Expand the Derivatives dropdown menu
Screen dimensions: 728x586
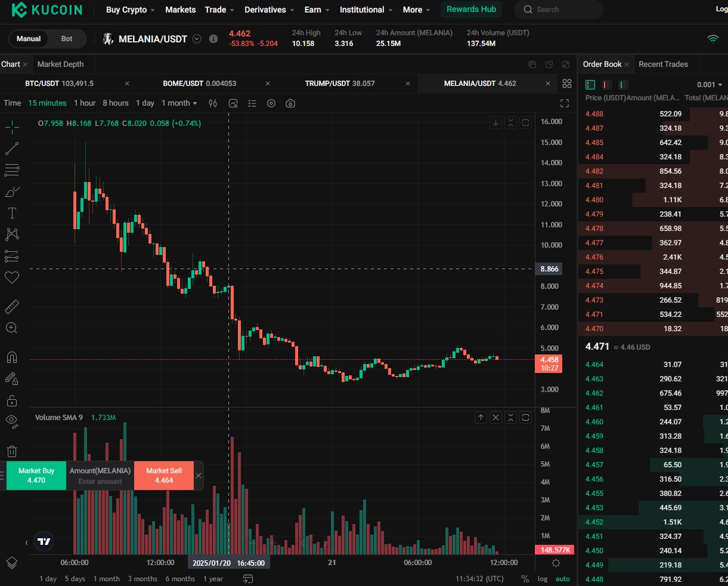click(x=269, y=10)
